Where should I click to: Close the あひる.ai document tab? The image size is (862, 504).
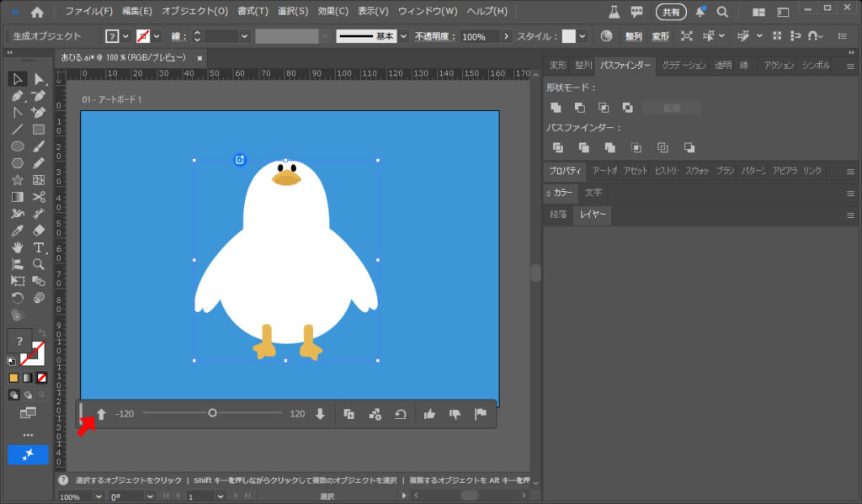pyautogui.click(x=200, y=58)
